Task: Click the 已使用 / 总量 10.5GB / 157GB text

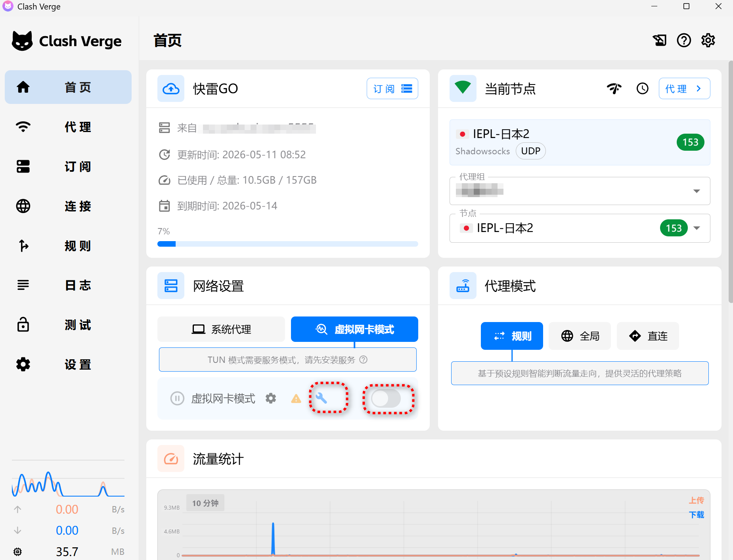Action: click(247, 180)
